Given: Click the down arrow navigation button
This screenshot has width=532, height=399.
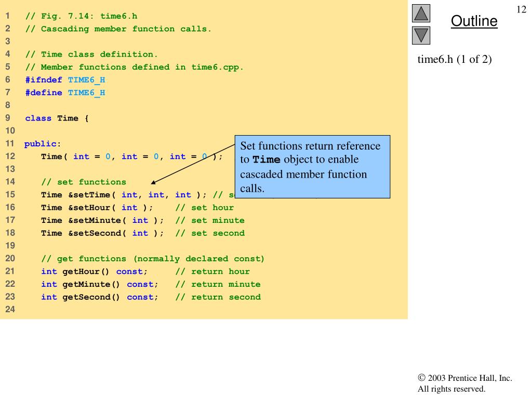Looking at the screenshot, I should pyautogui.click(x=421, y=36).
